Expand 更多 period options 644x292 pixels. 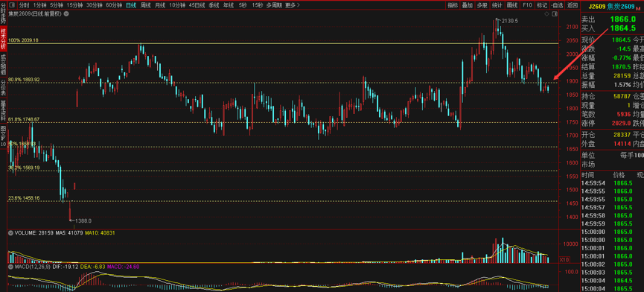292,5
